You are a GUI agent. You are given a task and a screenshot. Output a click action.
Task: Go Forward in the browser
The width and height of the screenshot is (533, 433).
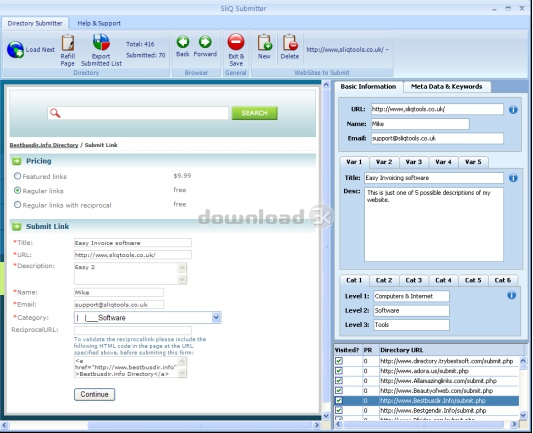[x=205, y=42]
